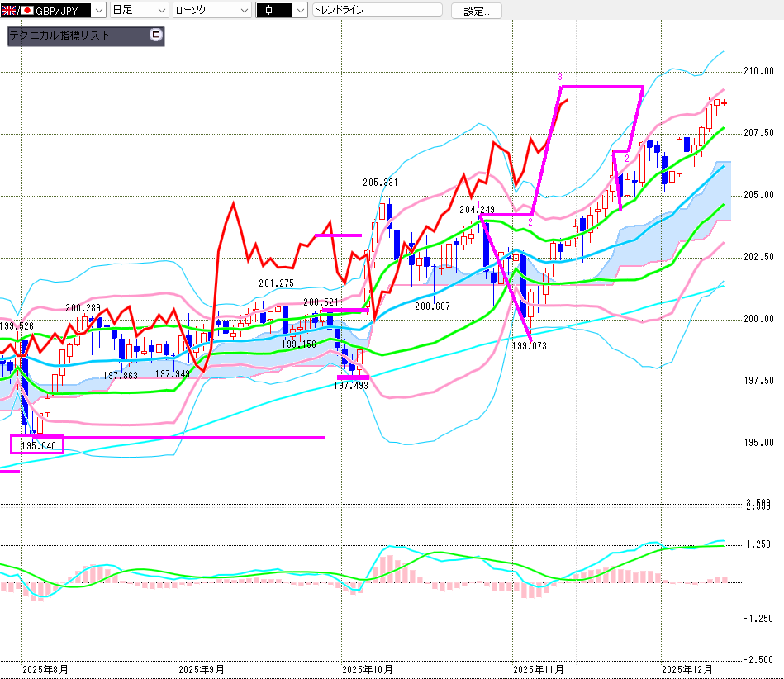Click the 205.331 high price label

point(380,183)
